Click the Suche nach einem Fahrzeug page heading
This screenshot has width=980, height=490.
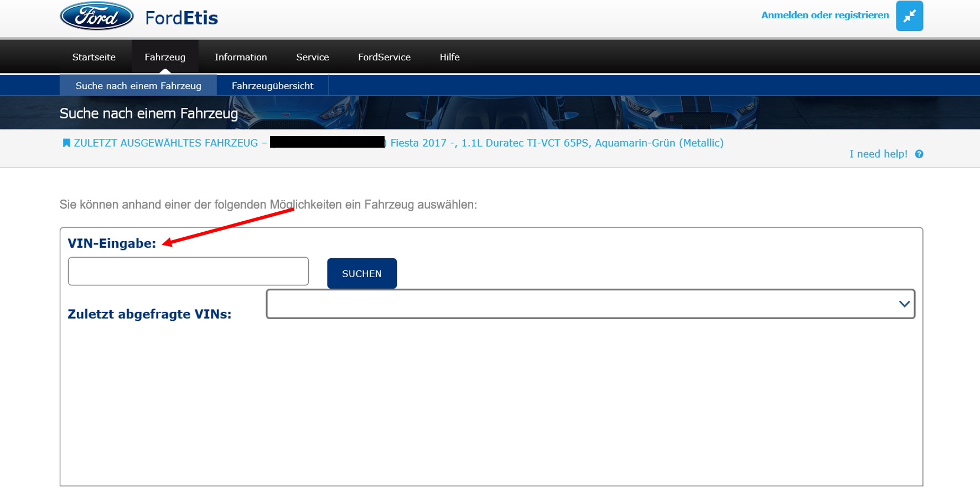point(149,113)
